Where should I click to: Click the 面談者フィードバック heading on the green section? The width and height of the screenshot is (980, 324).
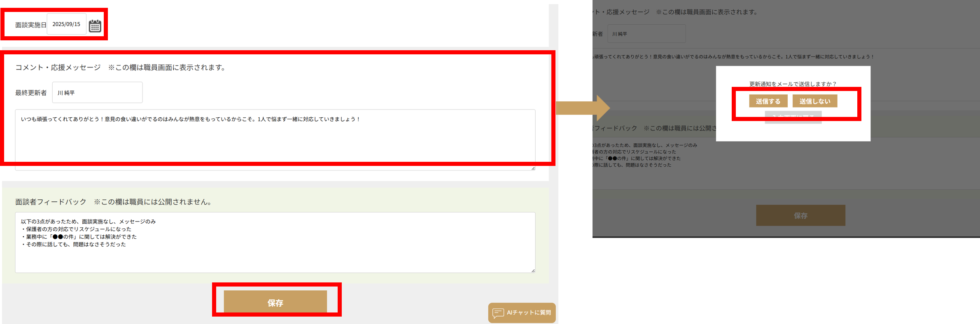51,202
